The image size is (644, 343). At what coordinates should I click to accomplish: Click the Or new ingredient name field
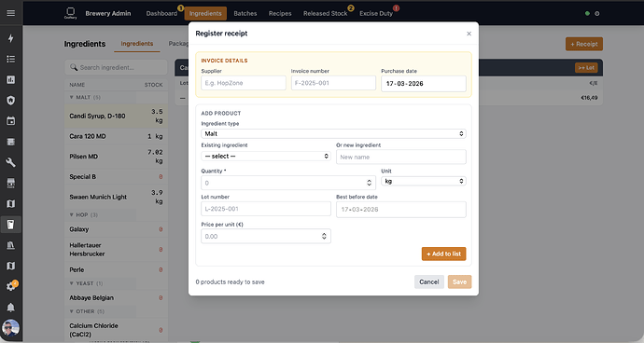400,157
